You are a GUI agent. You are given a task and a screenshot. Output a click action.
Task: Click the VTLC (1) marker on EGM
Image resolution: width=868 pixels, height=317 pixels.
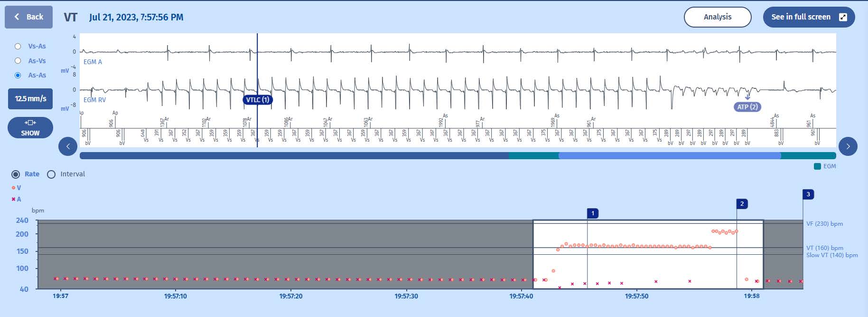[257, 100]
